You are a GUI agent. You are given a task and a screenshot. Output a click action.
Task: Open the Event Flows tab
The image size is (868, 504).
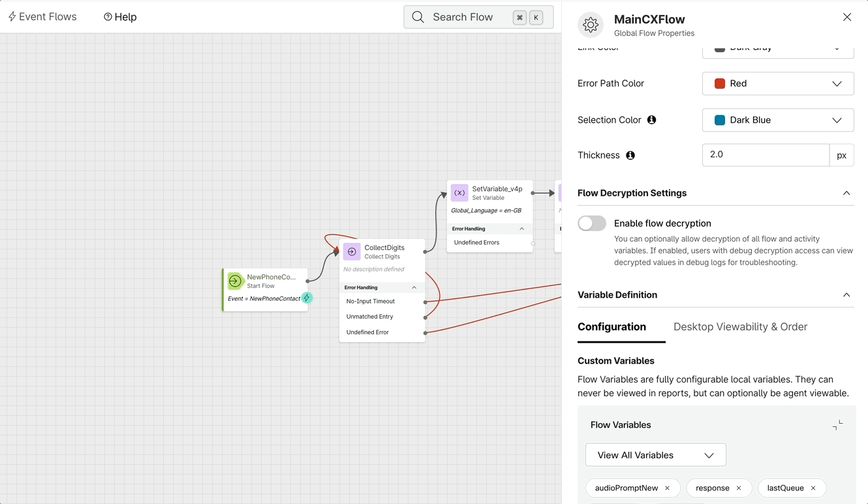[x=42, y=17]
